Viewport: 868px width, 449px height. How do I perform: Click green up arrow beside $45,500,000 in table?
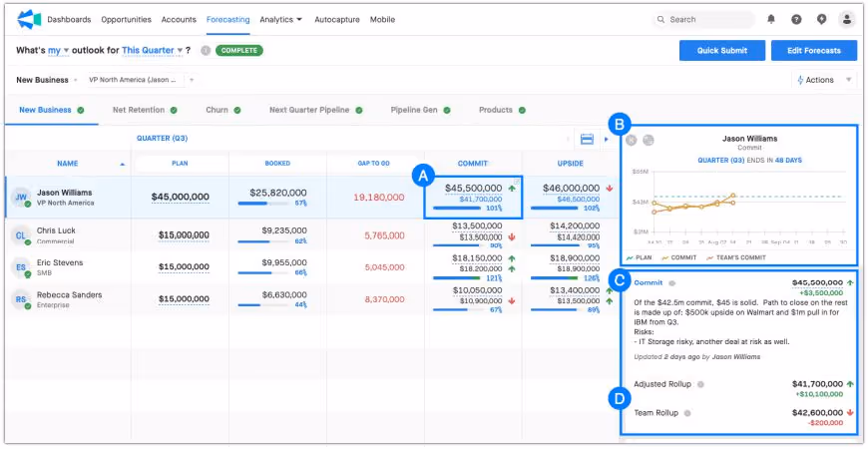point(512,189)
